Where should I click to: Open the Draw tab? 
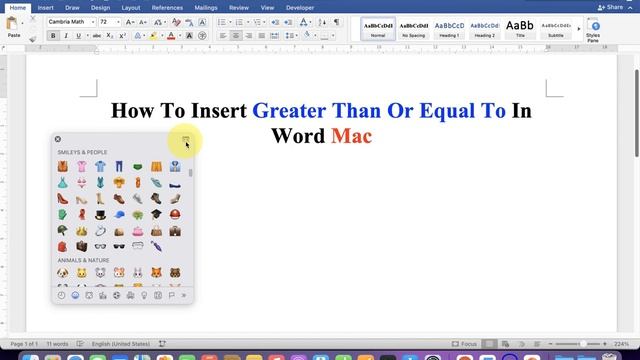point(72,8)
